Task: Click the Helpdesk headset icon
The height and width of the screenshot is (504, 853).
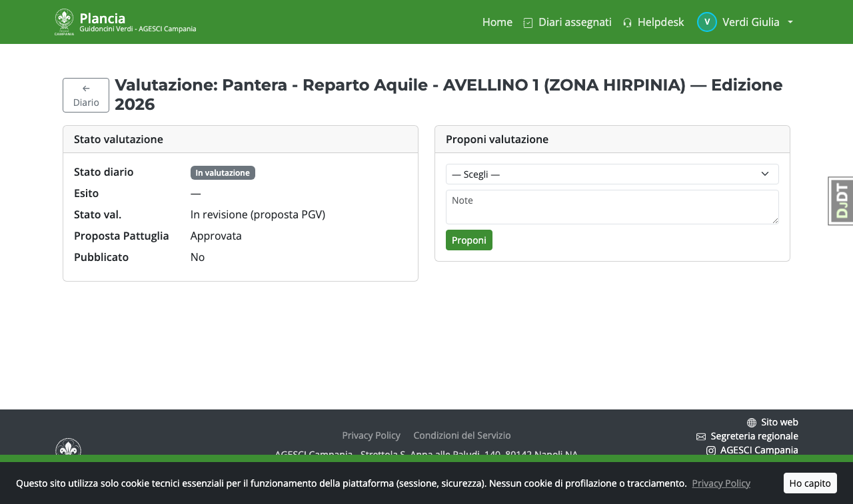Action: tap(627, 23)
